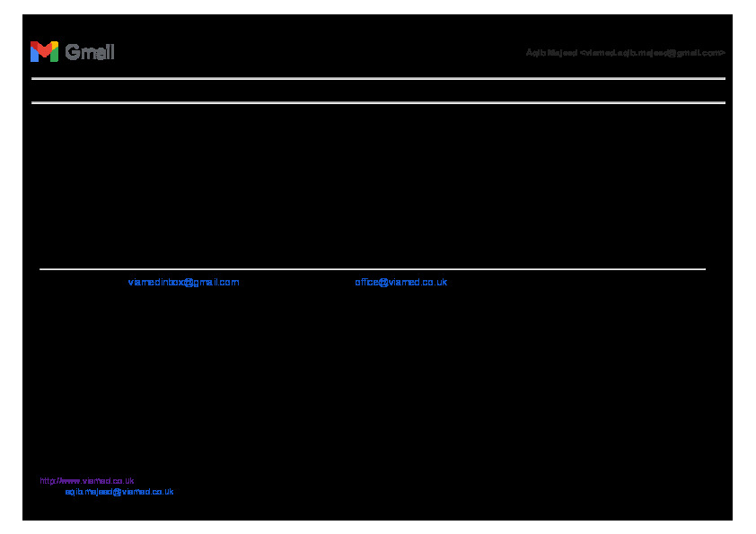This screenshot has width=756, height=534.
Task: Click the blue left side of Gmail logo
Action: tap(33, 54)
